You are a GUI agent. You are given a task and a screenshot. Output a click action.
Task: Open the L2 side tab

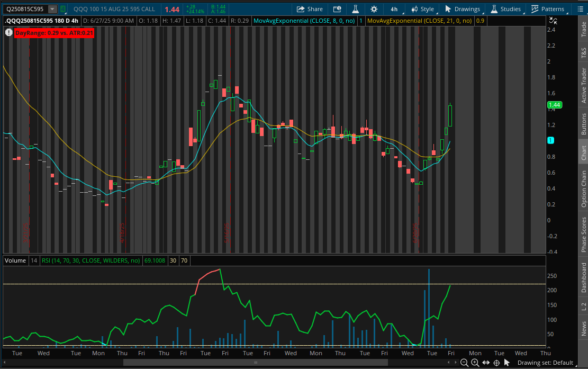pyautogui.click(x=583, y=307)
